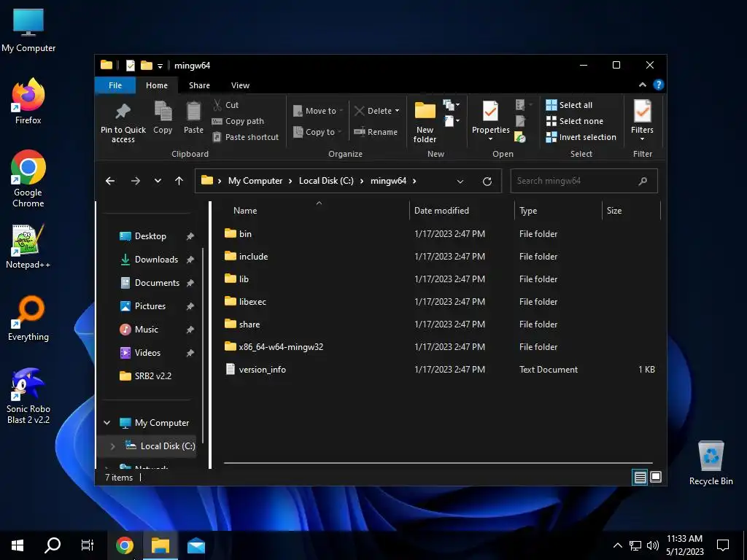Switch to the Home ribbon tab

pyautogui.click(x=157, y=85)
